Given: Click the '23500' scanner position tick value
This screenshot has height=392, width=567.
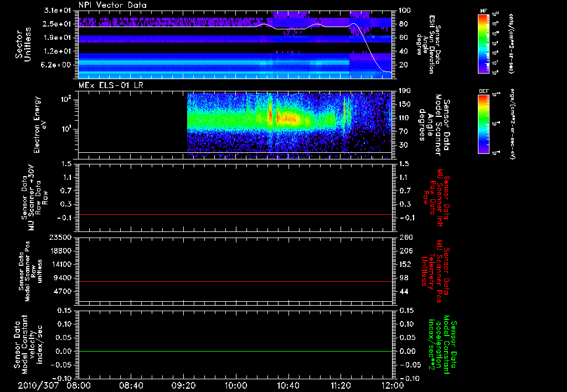Looking at the screenshot, I should [x=60, y=238].
